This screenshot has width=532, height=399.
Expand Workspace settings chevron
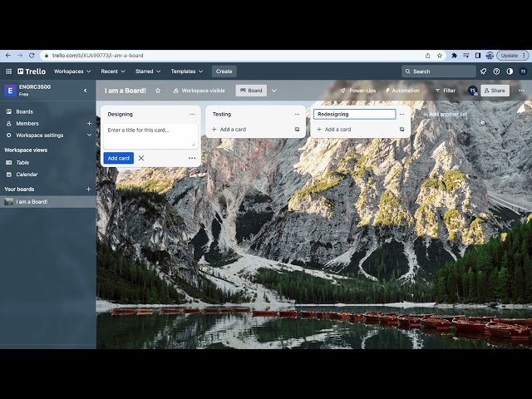coord(89,135)
